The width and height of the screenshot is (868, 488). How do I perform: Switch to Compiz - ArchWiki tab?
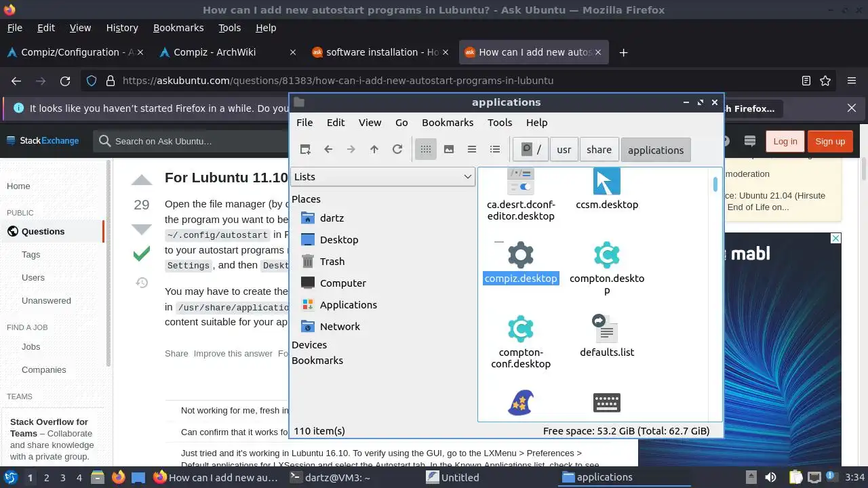229,52
